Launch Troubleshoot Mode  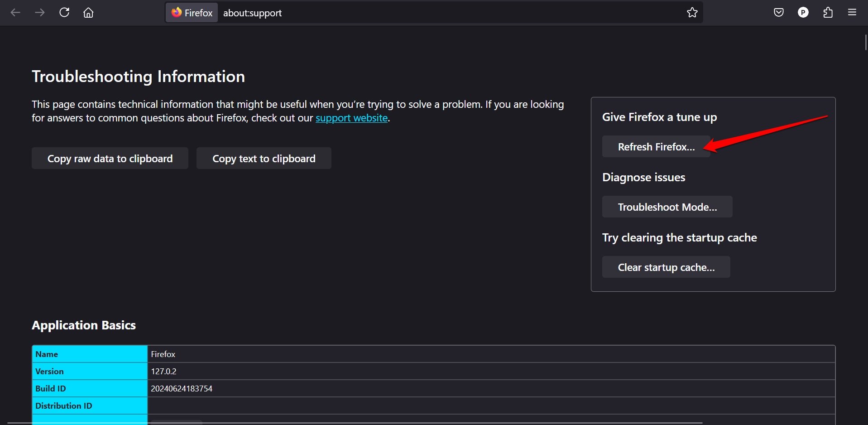667,207
